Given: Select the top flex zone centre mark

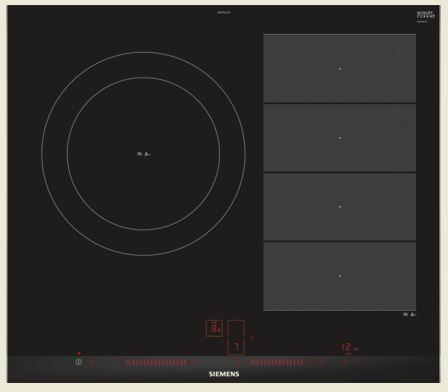Looking at the screenshot, I should (340, 68).
